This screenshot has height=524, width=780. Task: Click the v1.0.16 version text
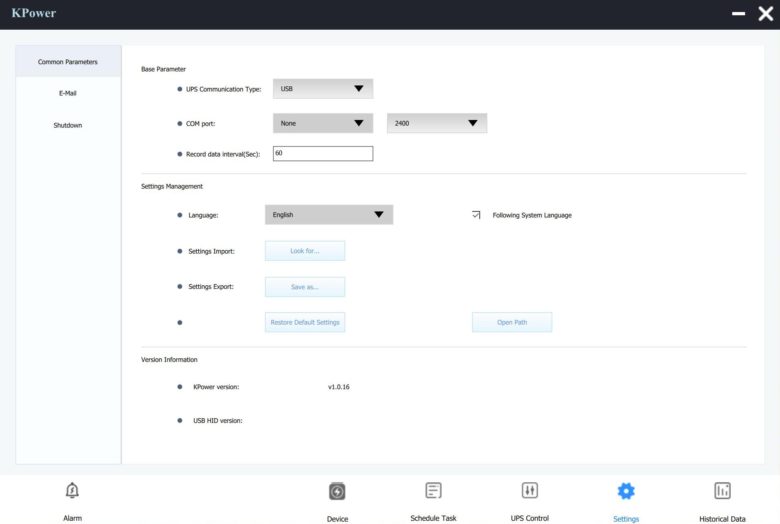point(339,387)
